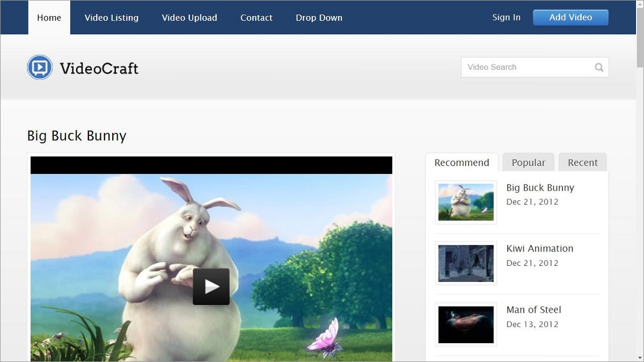This screenshot has width=644, height=362.
Task: Switch to the Recent tab
Action: click(x=583, y=162)
